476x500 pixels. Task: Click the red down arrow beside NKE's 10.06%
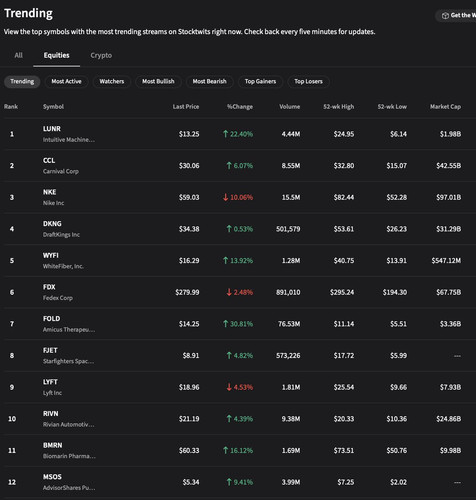tap(226, 197)
